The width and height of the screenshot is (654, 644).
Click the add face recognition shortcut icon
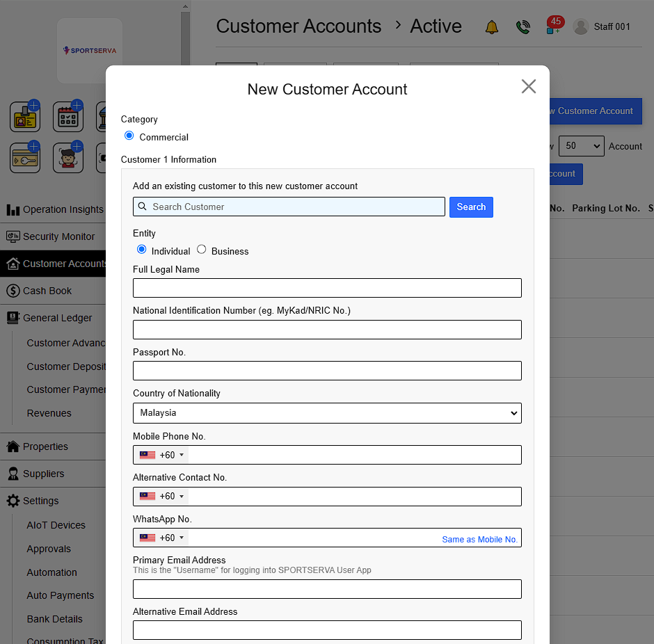(x=68, y=158)
